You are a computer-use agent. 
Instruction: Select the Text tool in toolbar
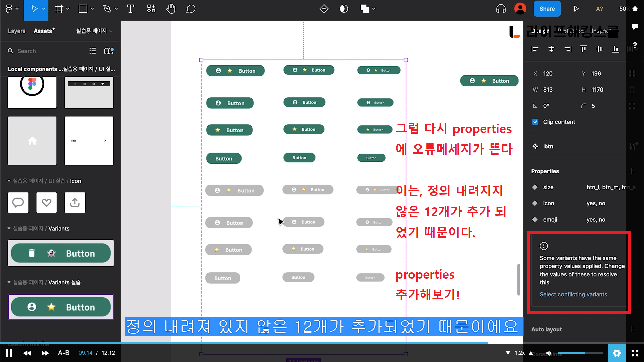pyautogui.click(x=130, y=9)
